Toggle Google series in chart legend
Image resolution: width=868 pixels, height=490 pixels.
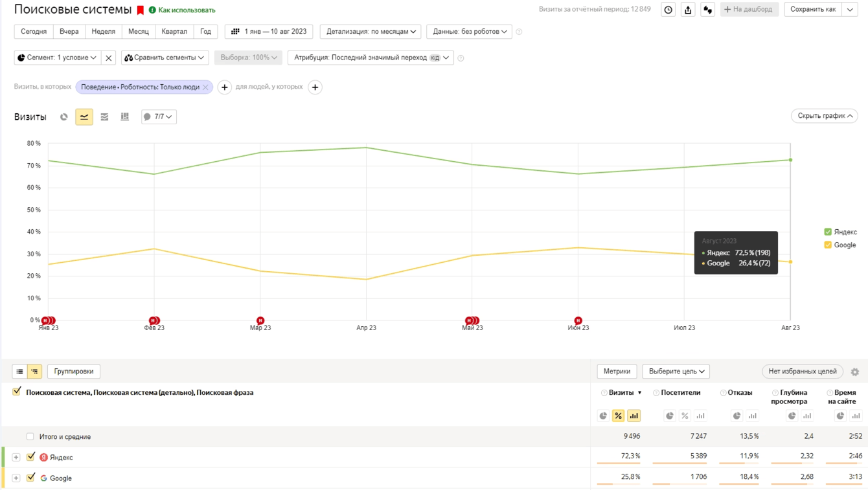click(828, 245)
